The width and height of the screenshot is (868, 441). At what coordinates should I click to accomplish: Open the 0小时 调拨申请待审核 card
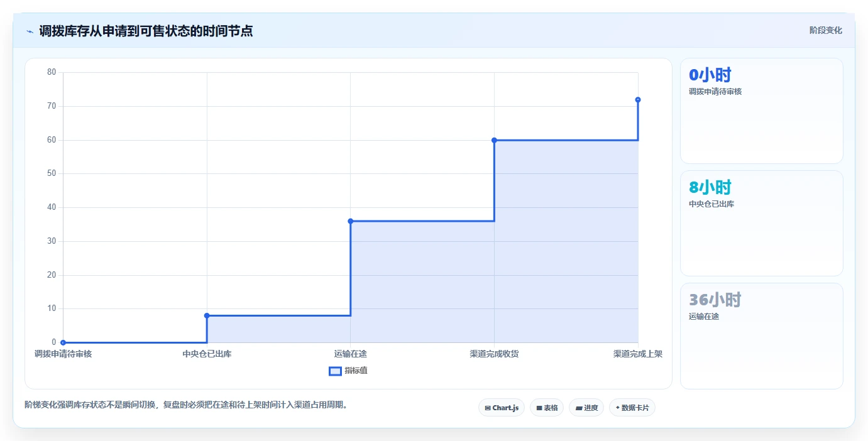(762, 111)
